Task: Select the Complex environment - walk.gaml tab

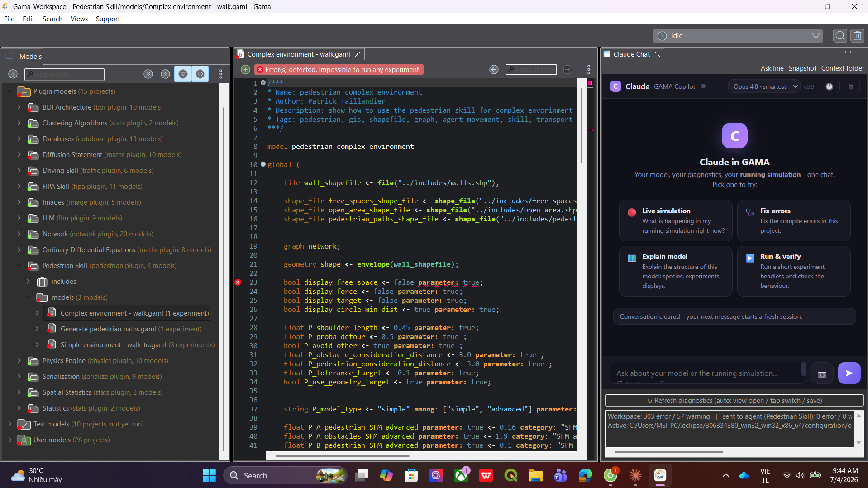Action: (x=298, y=54)
